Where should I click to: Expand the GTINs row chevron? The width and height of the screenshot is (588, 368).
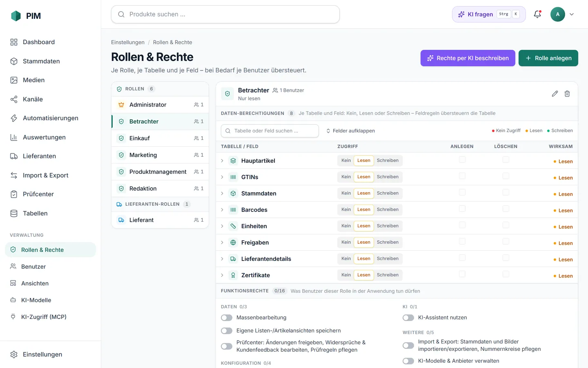pos(222,177)
